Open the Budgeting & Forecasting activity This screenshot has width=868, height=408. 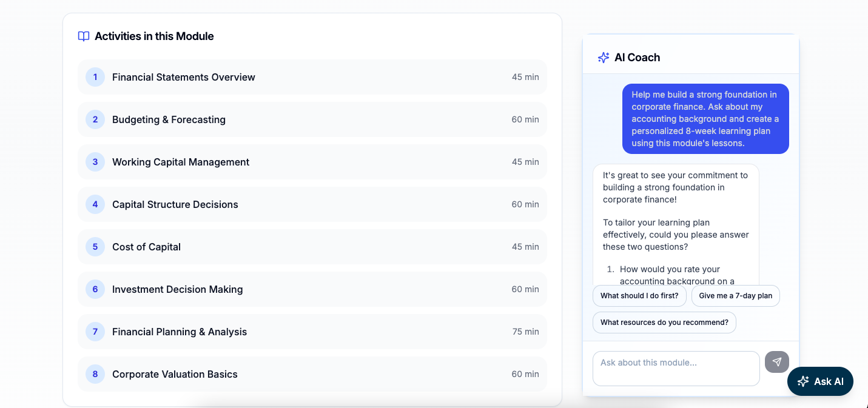click(312, 119)
